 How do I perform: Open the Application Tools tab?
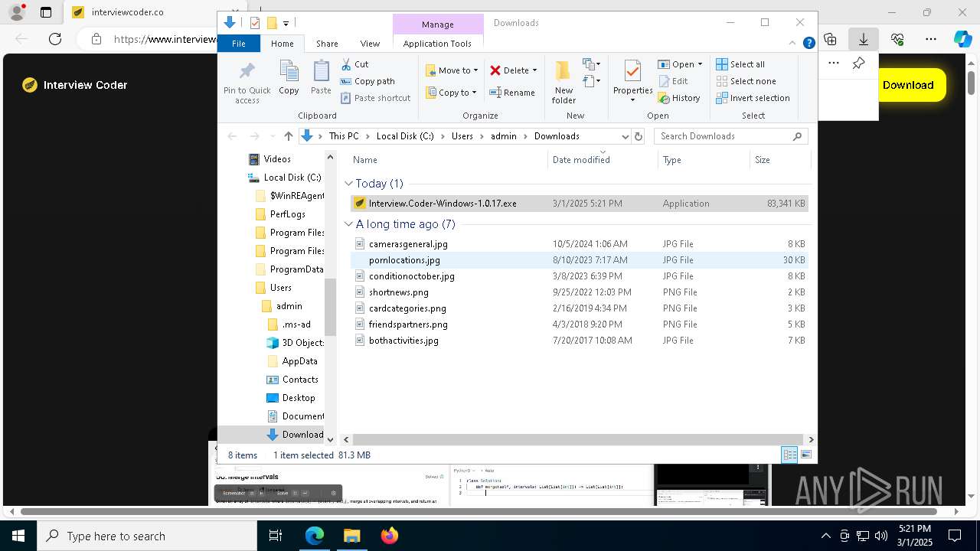click(437, 44)
